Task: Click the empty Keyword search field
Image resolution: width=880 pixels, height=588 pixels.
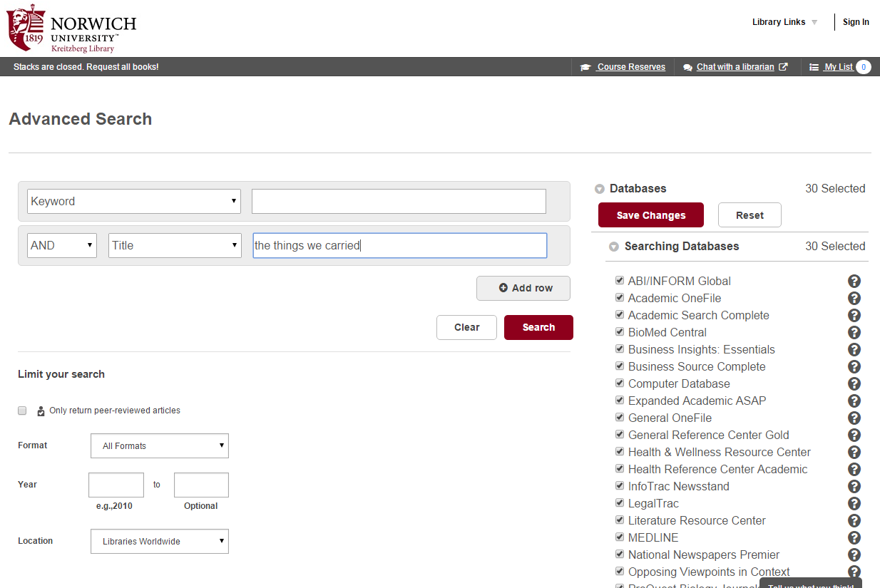Action: tap(398, 201)
